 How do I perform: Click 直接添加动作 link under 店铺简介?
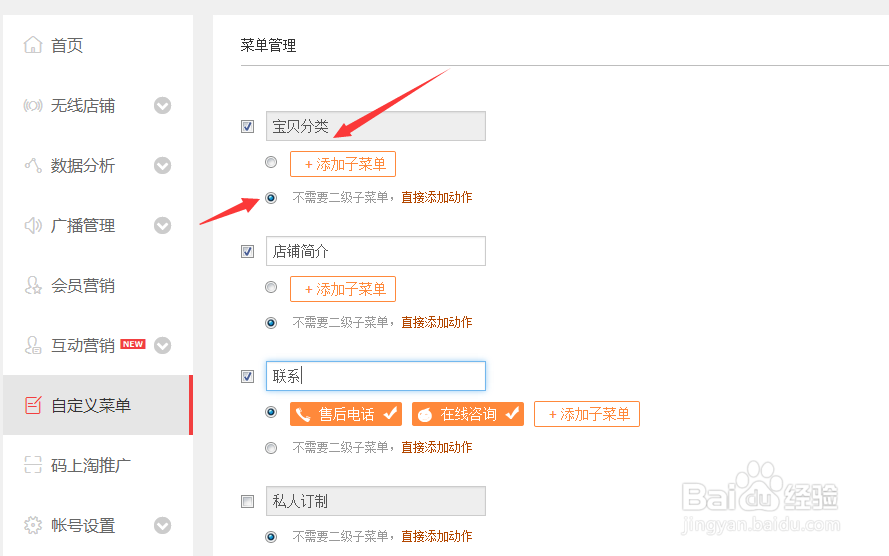point(437,322)
